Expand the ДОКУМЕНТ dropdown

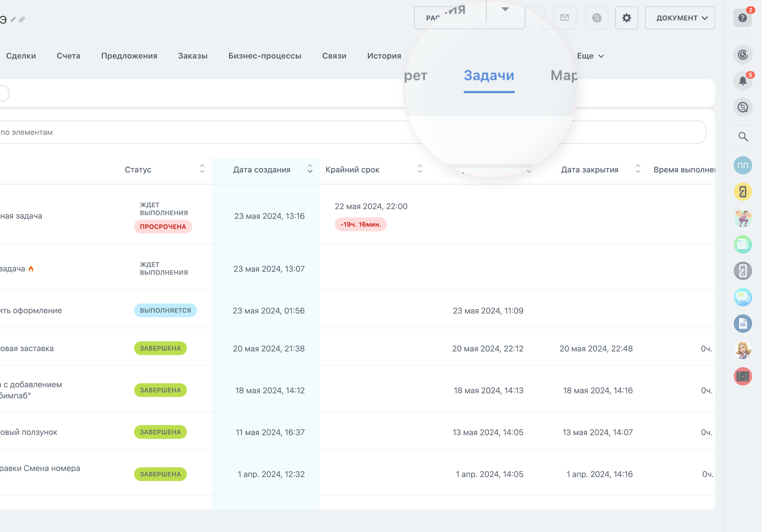click(680, 18)
